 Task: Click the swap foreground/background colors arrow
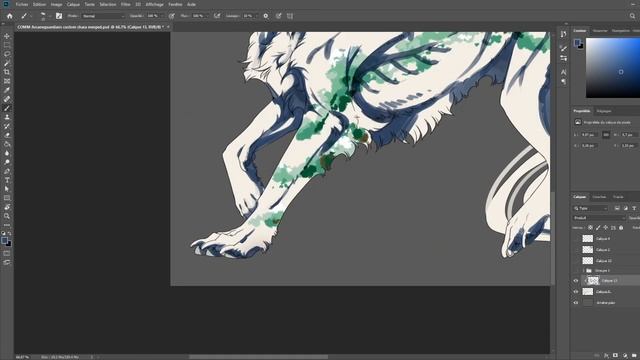coord(10,233)
